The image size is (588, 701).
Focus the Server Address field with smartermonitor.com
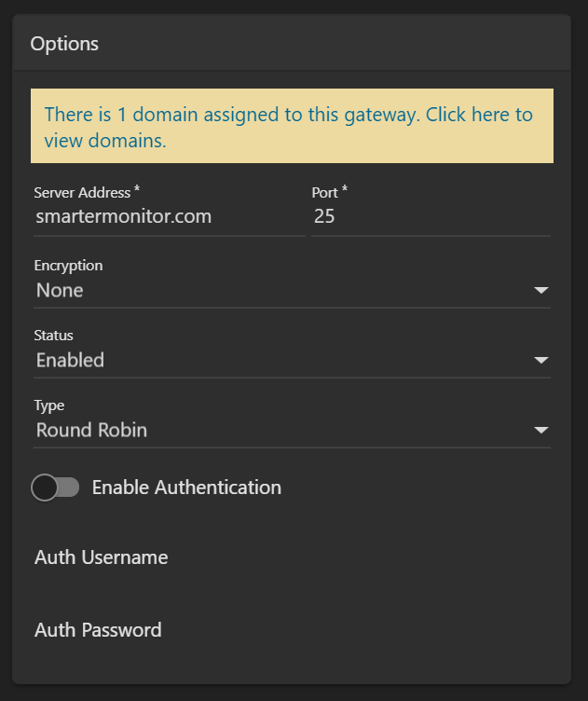click(x=168, y=217)
